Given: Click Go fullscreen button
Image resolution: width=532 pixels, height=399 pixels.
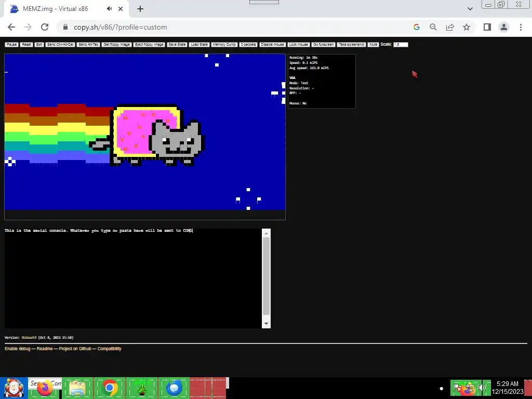Looking at the screenshot, I should pyautogui.click(x=324, y=45).
